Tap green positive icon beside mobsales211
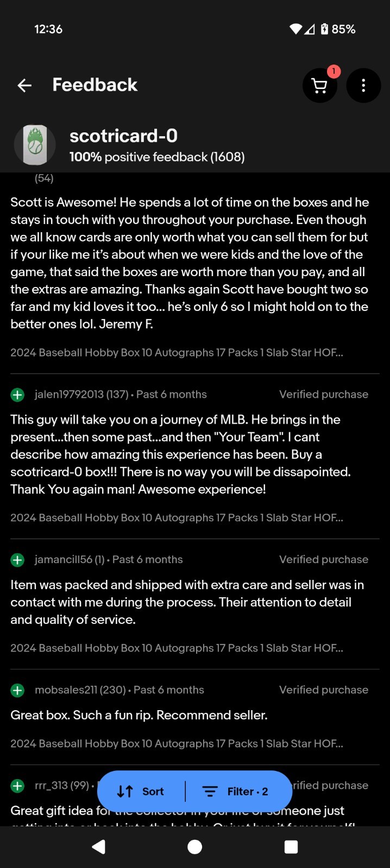 coord(17,690)
